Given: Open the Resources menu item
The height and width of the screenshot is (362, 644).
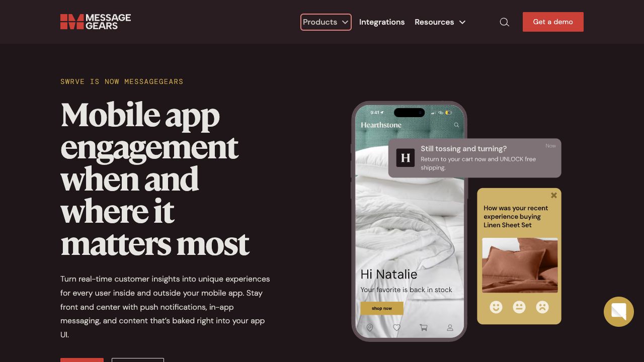Looking at the screenshot, I should point(434,22).
